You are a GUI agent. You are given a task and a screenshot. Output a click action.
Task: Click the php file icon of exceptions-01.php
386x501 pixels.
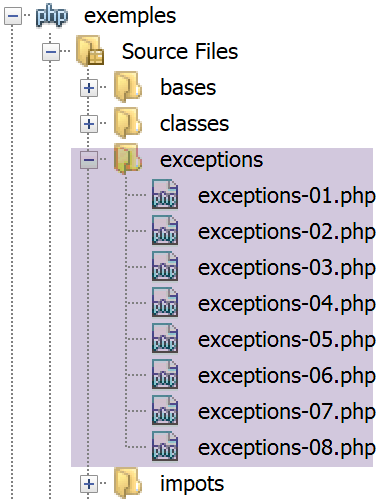point(165,194)
